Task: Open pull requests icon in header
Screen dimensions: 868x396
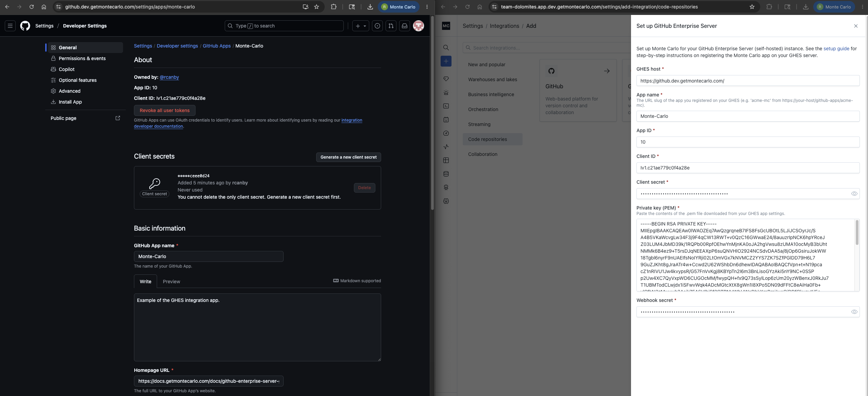Action: 391,26
